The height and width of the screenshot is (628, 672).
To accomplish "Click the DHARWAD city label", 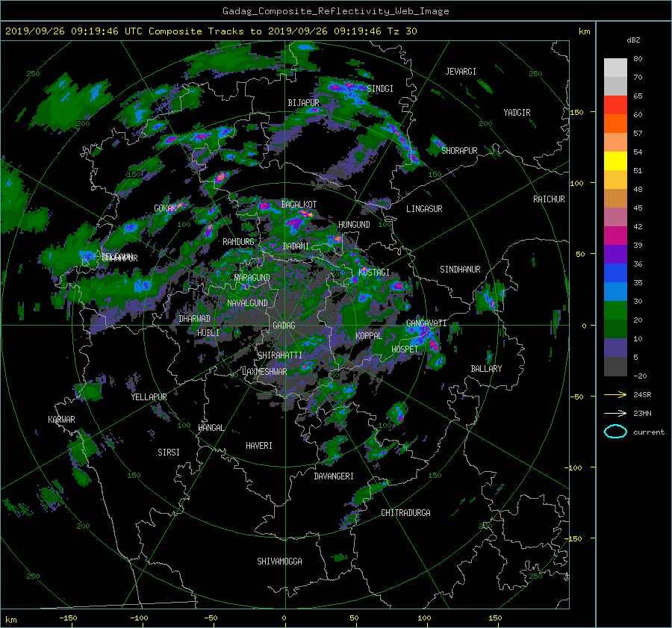I will click(x=194, y=319).
